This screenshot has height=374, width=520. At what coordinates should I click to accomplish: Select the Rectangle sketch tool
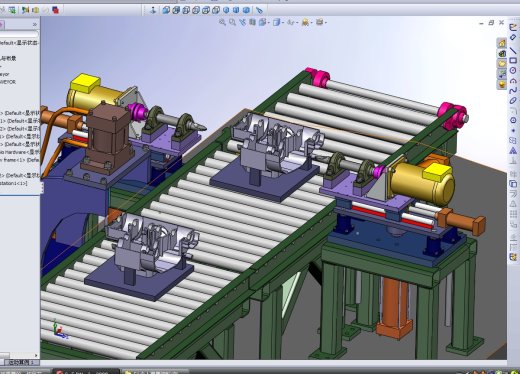click(513, 60)
